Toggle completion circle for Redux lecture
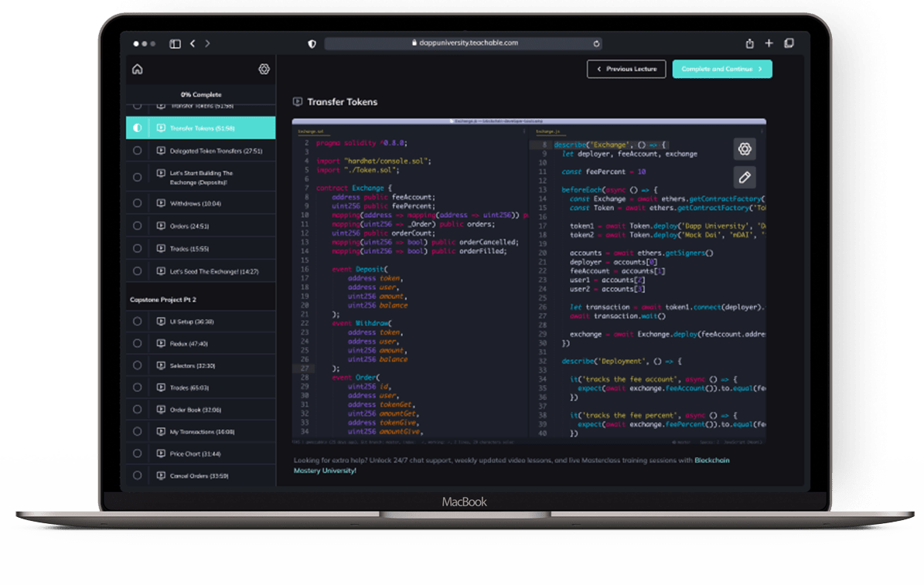Viewport: 924px width, 585px height. (x=138, y=343)
